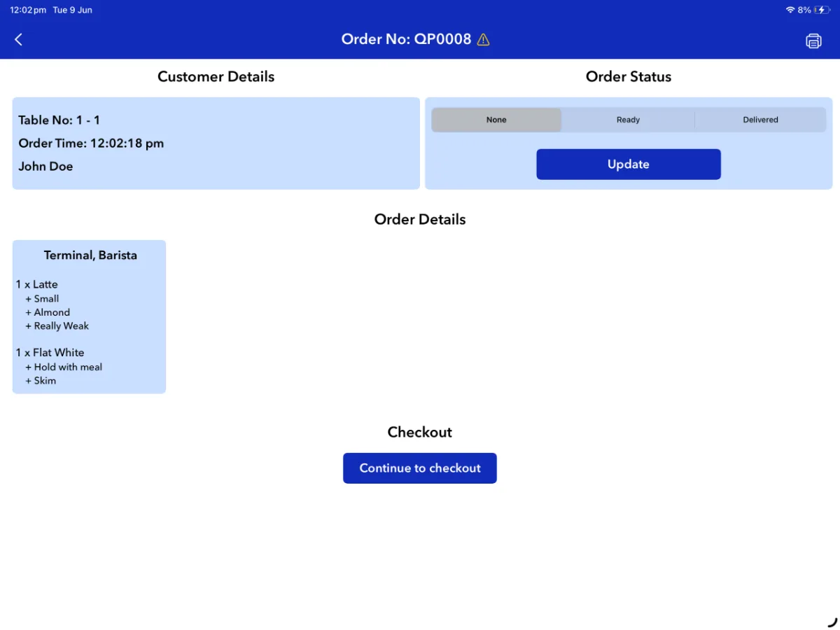The width and height of the screenshot is (840, 630).
Task: Tap the yellow warning triangle beside order number
Action: (x=483, y=40)
